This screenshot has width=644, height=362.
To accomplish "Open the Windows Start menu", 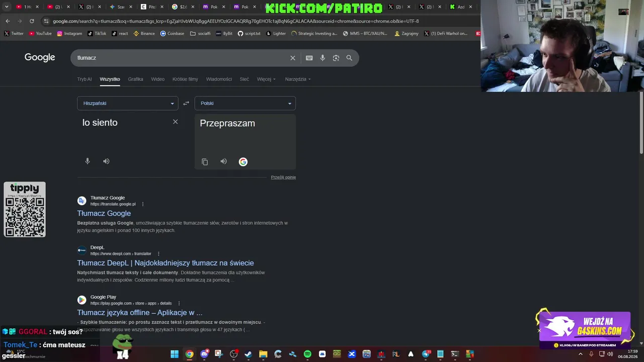I will tap(175, 354).
